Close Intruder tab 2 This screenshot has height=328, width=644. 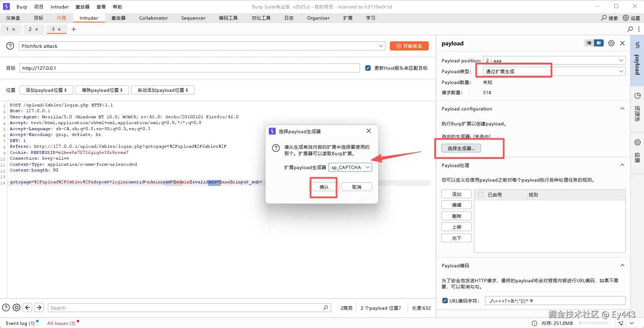tap(37, 29)
